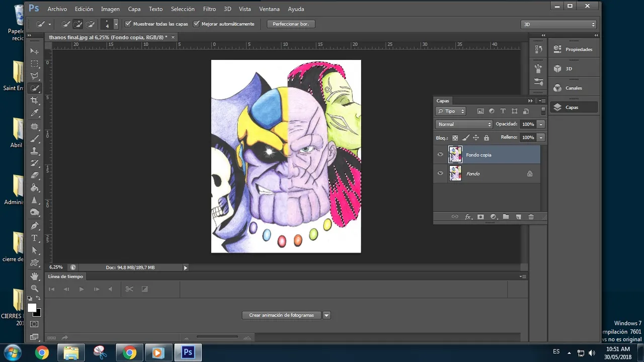Click the new layer icon in Capas panel
This screenshot has width=644, height=362.
click(518, 217)
